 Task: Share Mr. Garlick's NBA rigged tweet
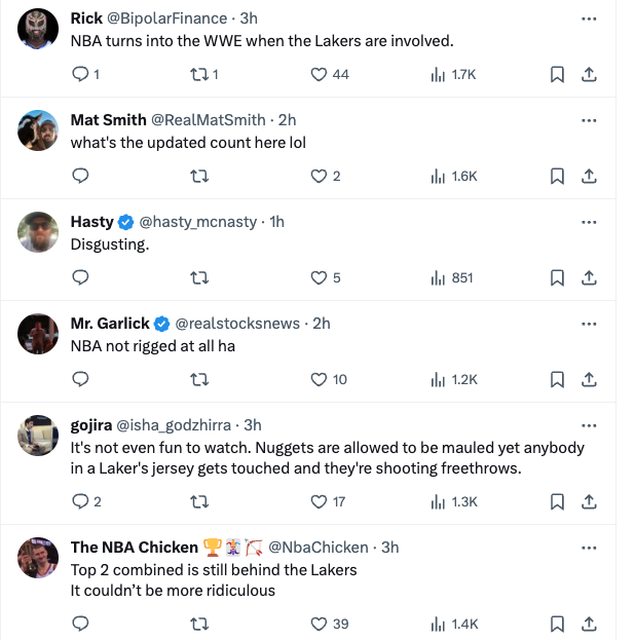tap(589, 379)
